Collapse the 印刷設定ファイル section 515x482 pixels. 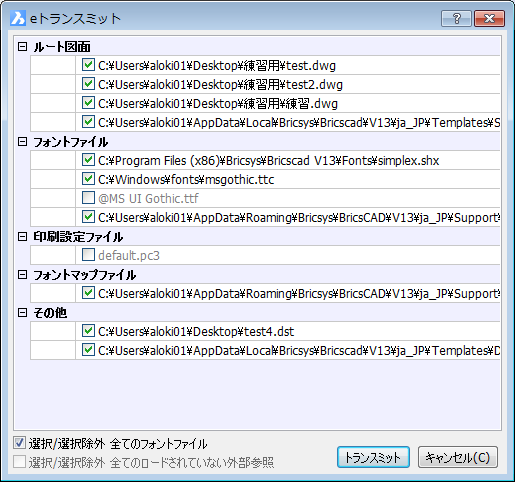[22, 237]
